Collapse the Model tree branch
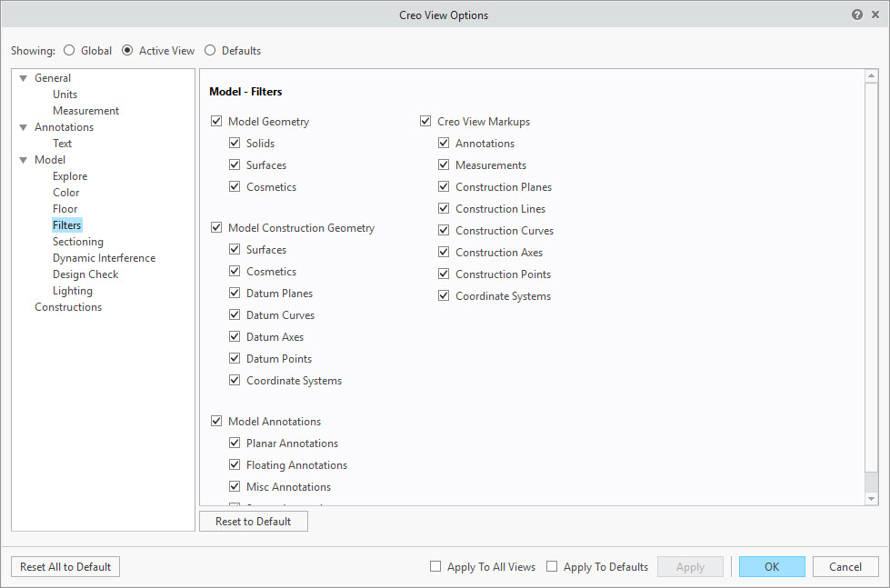Image resolution: width=890 pixels, height=588 pixels. tap(22, 159)
